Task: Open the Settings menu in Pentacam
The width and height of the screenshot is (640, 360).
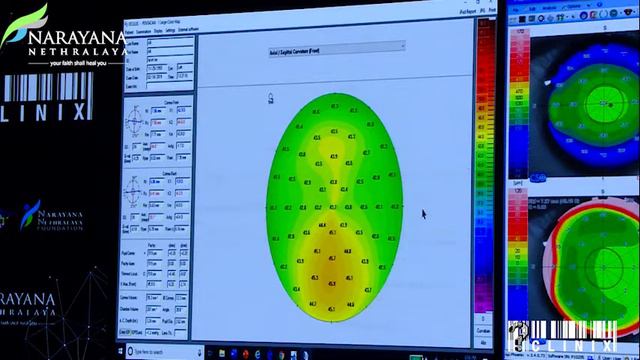Action: click(170, 30)
